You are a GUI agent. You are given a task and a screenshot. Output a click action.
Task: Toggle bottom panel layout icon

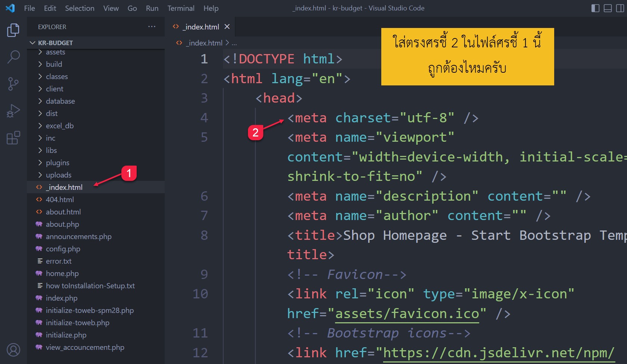[x=608, y=8]
